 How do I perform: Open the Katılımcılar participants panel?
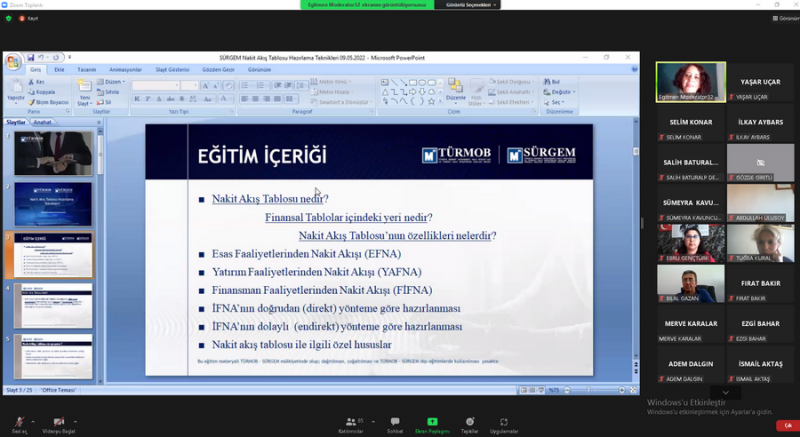click(x=350, y=422)
